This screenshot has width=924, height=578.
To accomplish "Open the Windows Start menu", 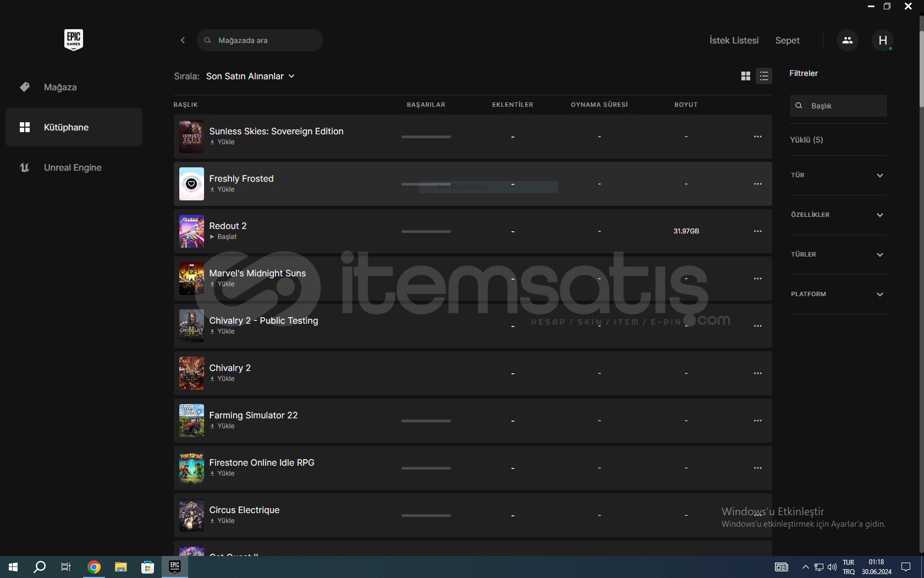I will pyautogui.click(x=13, y=567).
